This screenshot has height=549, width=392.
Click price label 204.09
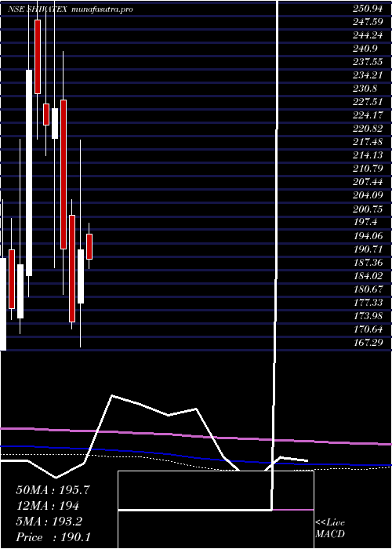pos(368,195)
